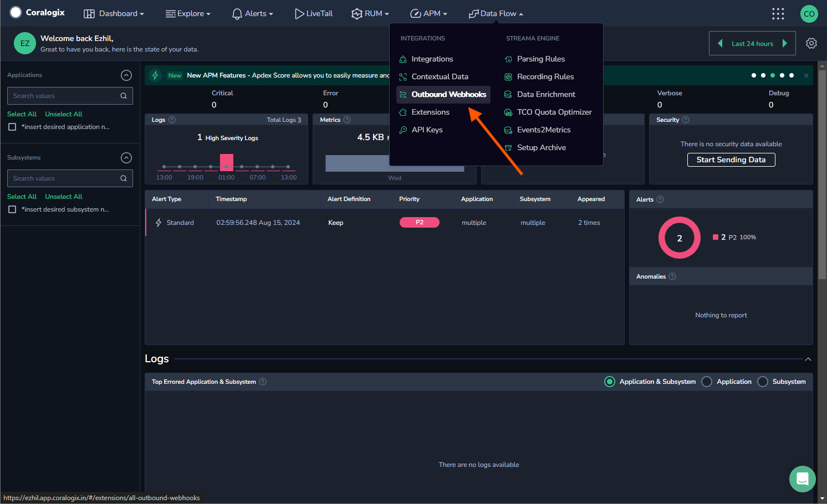The width and height of the screenshot is (827, 504).
Task: Open dashboard settings gear
Action: coord(811,43)
